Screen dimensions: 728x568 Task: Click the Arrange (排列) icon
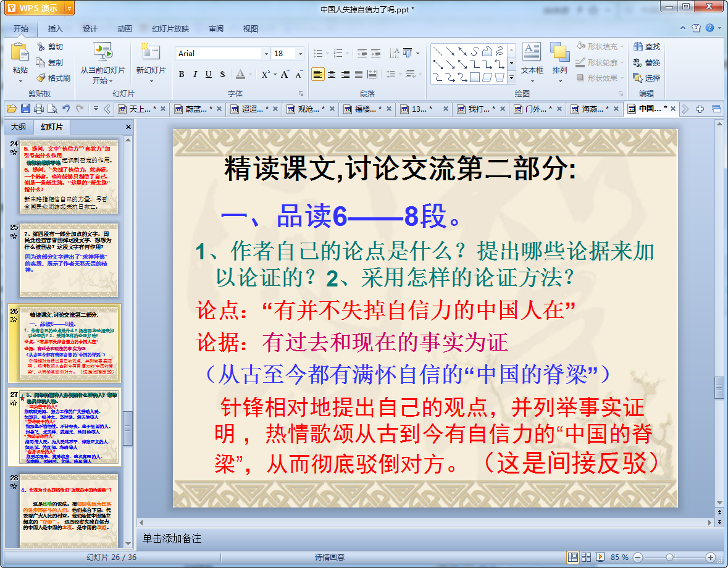pyautogui.click(x=560, y=52)
